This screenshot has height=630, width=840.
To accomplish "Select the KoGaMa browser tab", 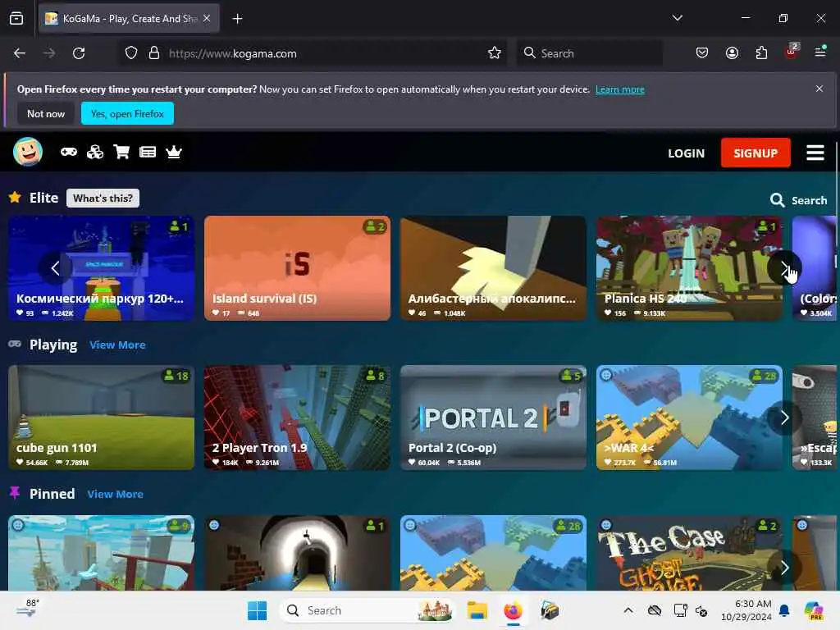I will (129, 19).
